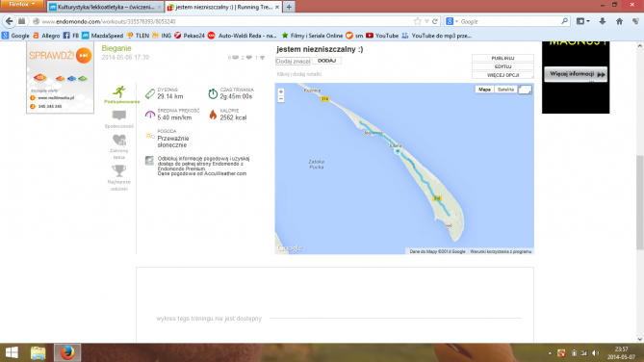This screenshot has height=362, width=644.
Task: Toggle the map fullscreen box
Action: [x=525, y=90]
